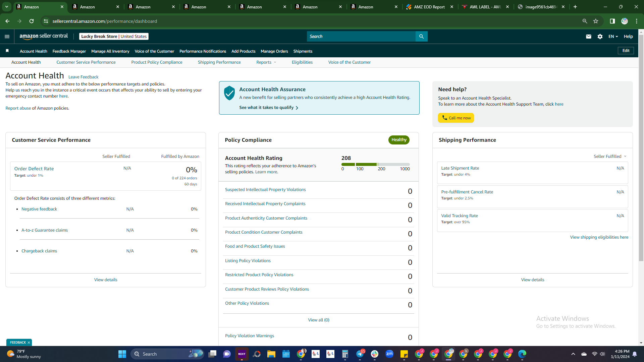Click the Healthy status badge
Screen dimensions: 644x362
pyautogui.click(x=399, y=140)
